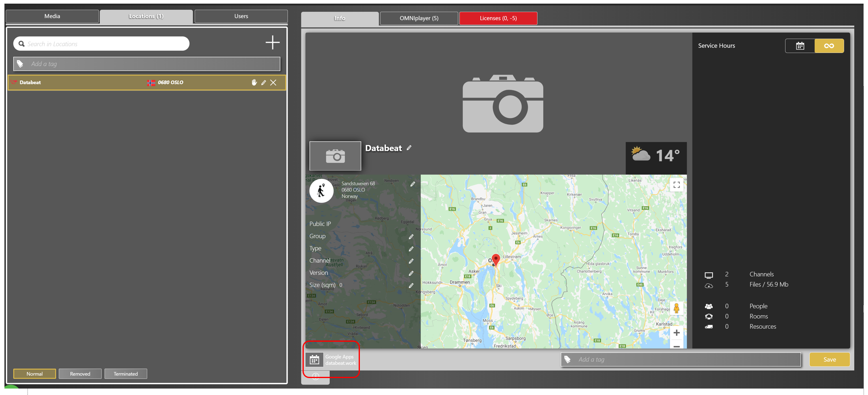
Task: Edit the Channel field
Action: 411,261
